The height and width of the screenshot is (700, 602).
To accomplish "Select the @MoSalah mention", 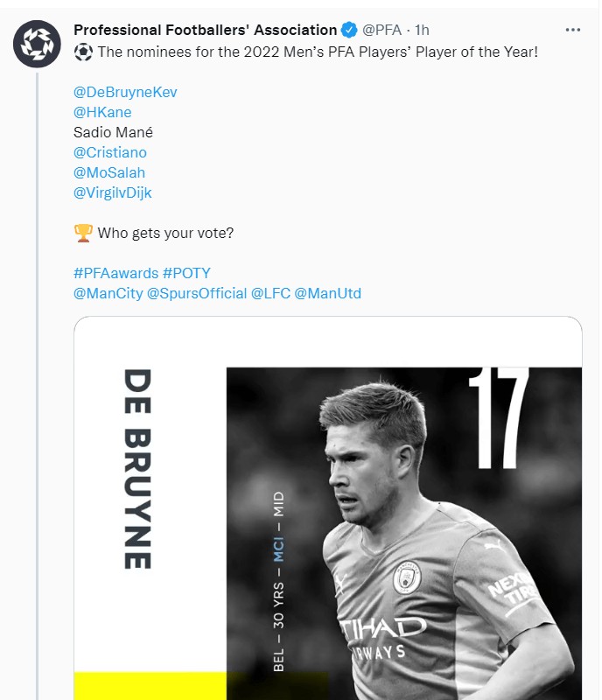I will click(x=109, y=172).
